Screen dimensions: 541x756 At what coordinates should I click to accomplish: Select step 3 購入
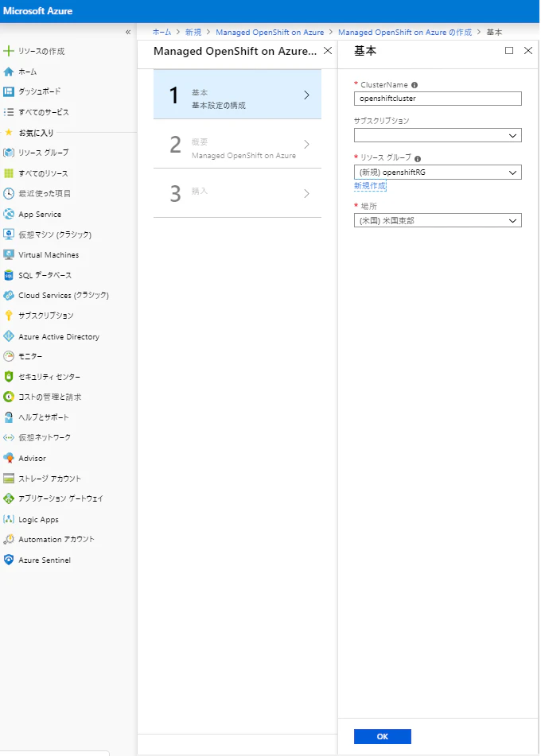point(237,193)
